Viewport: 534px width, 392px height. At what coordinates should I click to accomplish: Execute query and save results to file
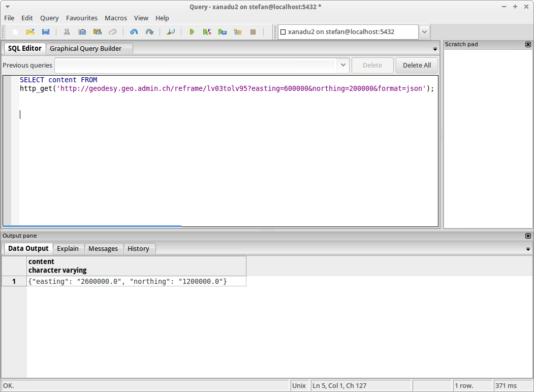click(x=223, y=32)
